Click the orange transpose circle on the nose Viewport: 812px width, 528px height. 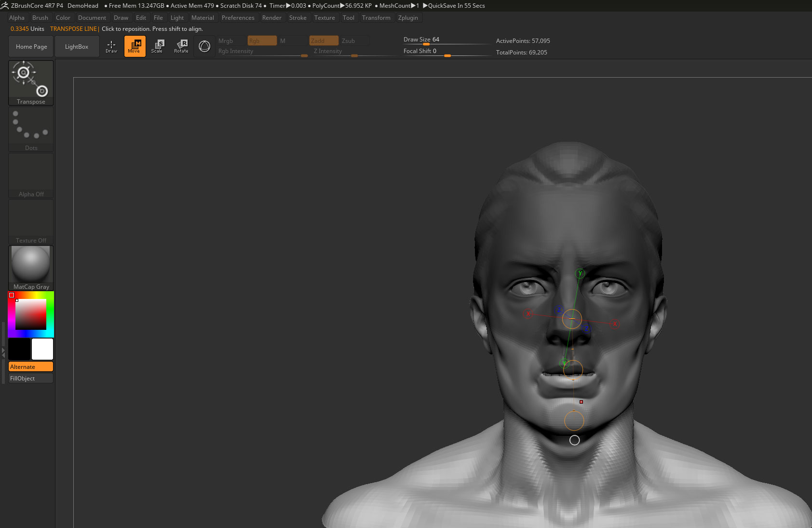point(572,319)
